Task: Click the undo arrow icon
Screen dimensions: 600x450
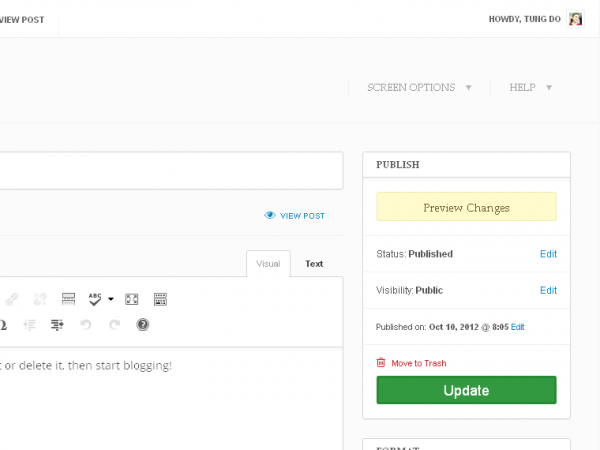Action: 86,325
